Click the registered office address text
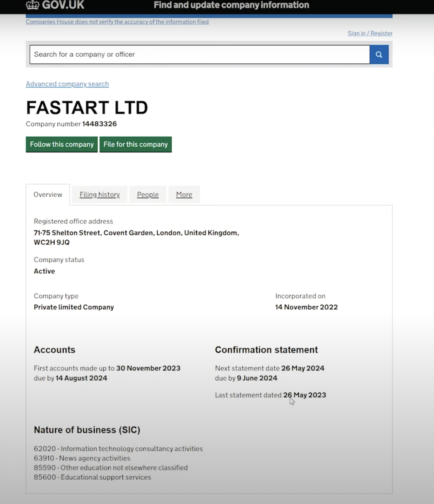 click(x=136, y=233)
